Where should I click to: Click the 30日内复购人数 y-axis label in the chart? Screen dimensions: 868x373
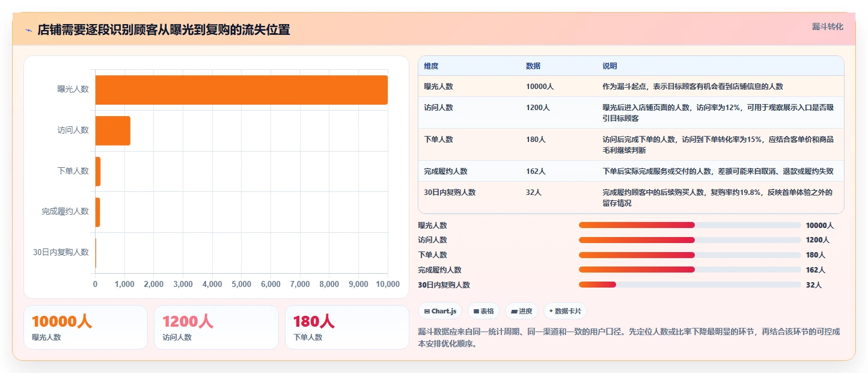click(x=61, y=252)
